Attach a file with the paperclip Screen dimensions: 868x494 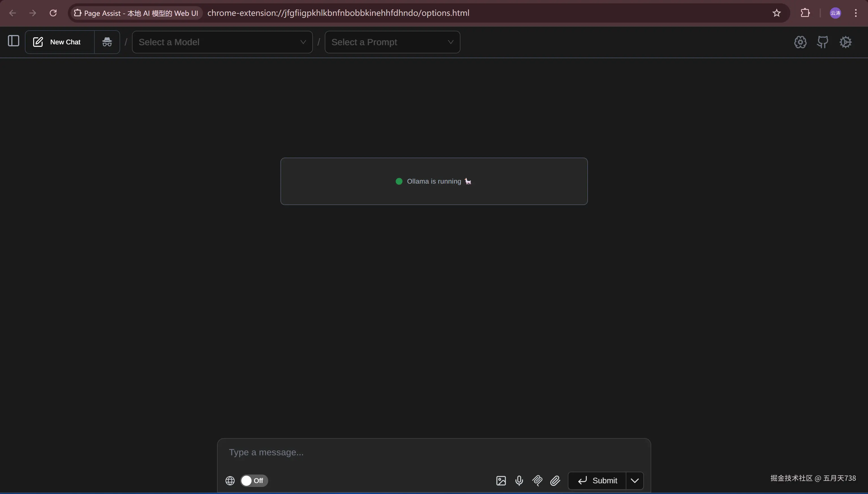(x=555, y=480)
